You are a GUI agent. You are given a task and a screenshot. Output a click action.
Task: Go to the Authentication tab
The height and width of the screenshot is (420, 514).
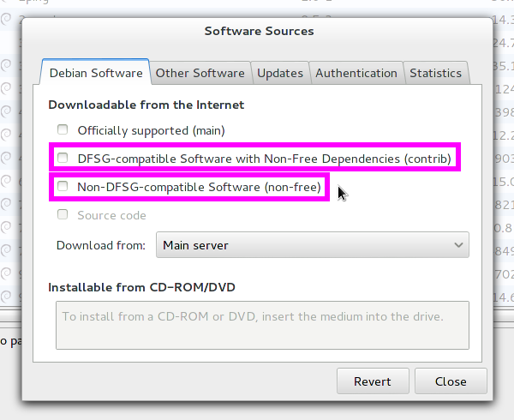356,73
